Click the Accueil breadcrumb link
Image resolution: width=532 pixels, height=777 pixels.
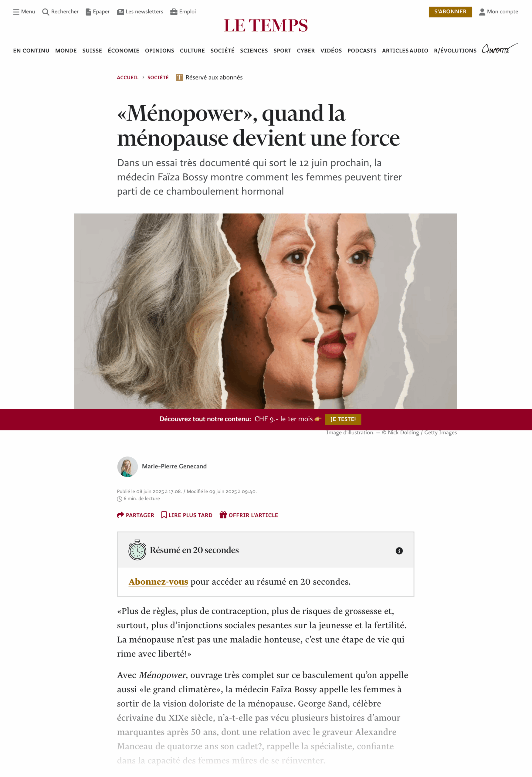click(x=128, y=78)
